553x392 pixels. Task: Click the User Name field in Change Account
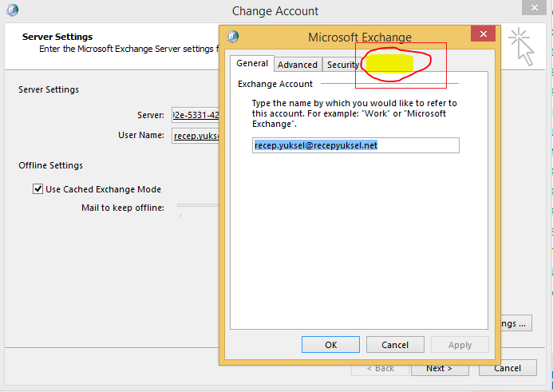point(196,136)
